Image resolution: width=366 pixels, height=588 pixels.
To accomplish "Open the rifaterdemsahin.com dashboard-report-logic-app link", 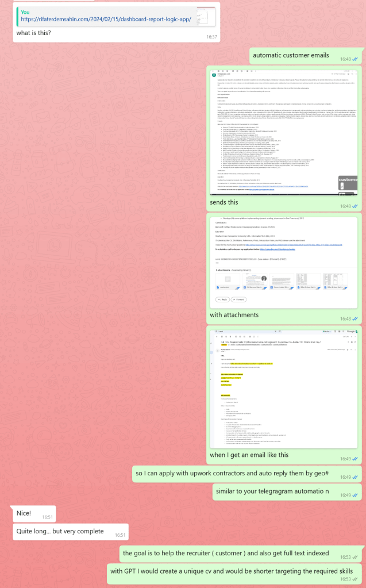I will (x=106, y=19).
